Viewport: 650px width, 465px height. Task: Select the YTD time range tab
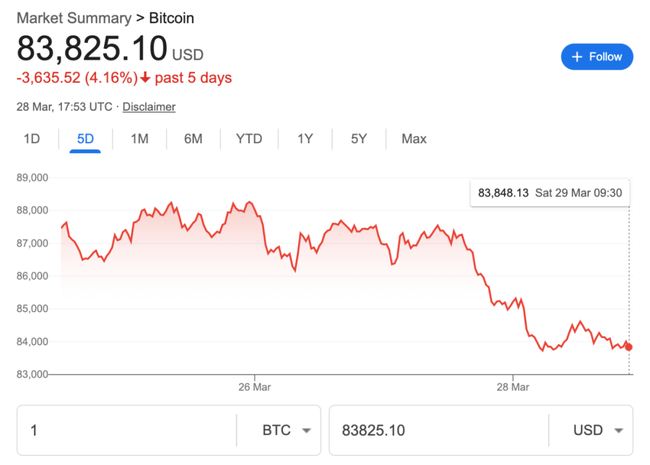[249, 139]
